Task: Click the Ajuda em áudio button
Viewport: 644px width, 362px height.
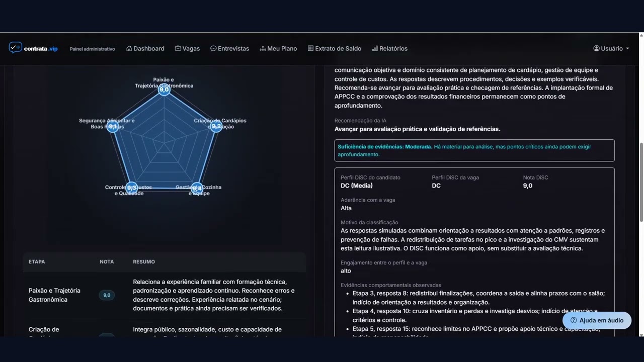Action: (x=597, y=320)
